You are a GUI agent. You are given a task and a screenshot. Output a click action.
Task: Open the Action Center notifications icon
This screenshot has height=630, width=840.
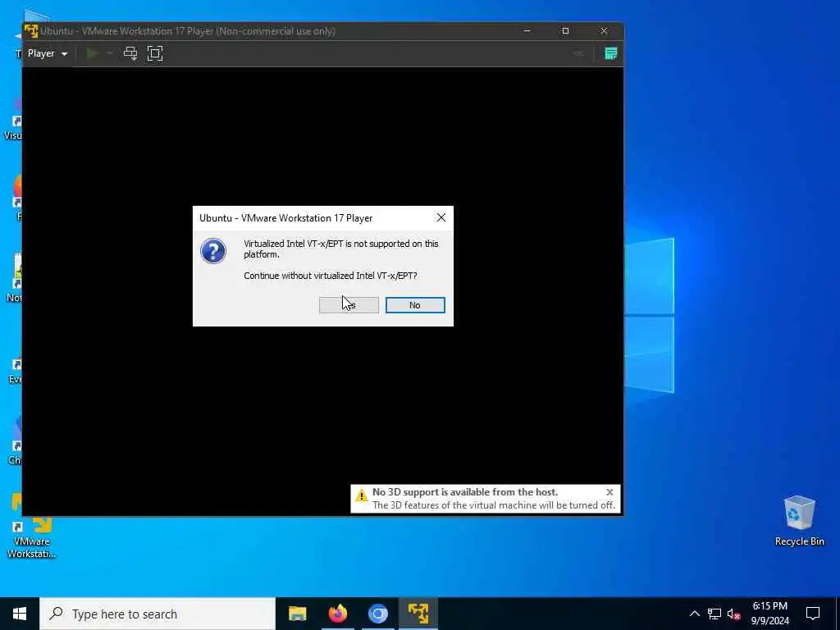813,614
